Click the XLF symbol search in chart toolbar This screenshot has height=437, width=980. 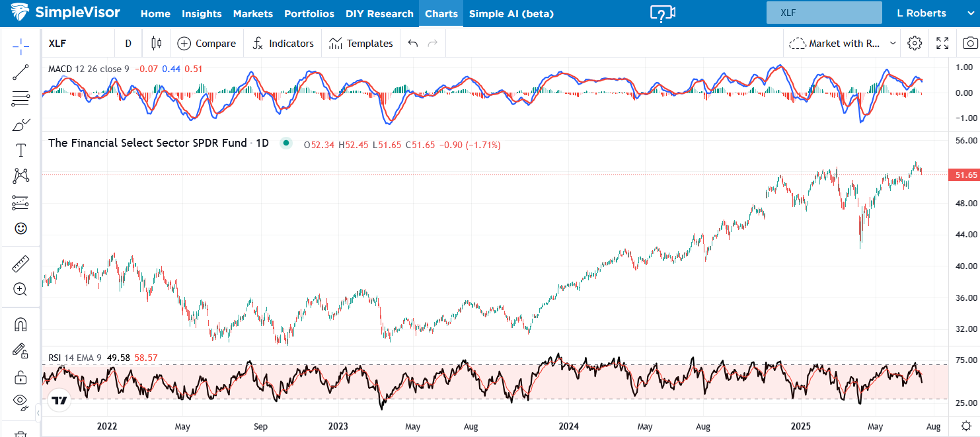(57, 44)
